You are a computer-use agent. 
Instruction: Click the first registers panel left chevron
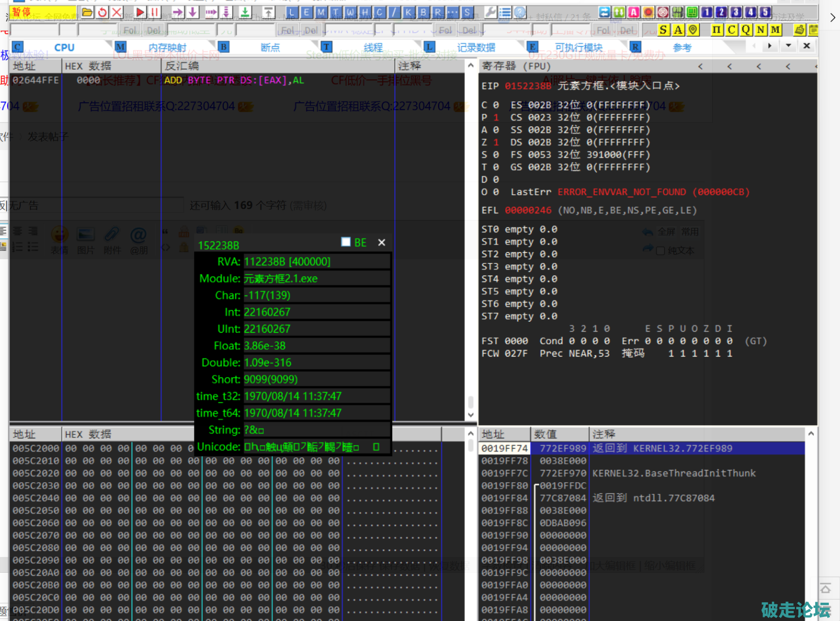701,66
